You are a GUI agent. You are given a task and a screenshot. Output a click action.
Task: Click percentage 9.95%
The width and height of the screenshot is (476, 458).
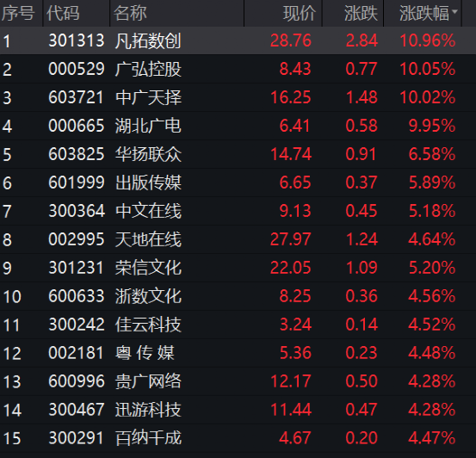pos(432,126)
